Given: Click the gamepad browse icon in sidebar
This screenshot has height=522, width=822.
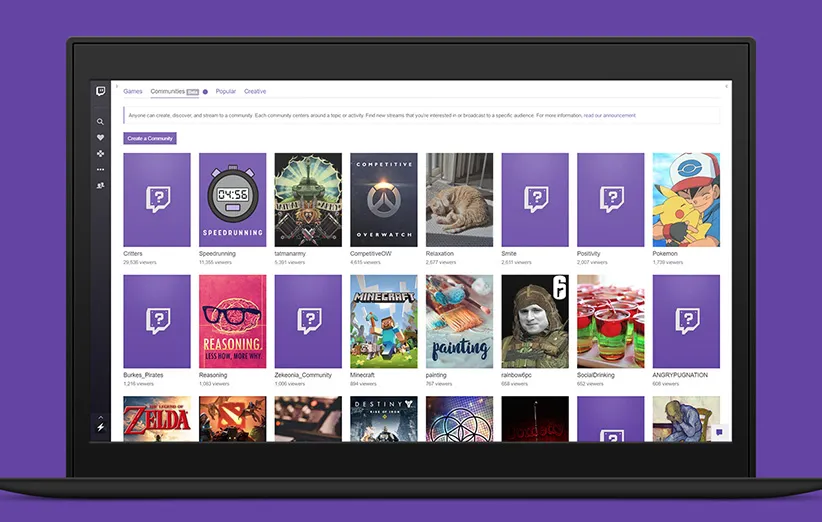Looking at the screenshot, I should (100, 154).
